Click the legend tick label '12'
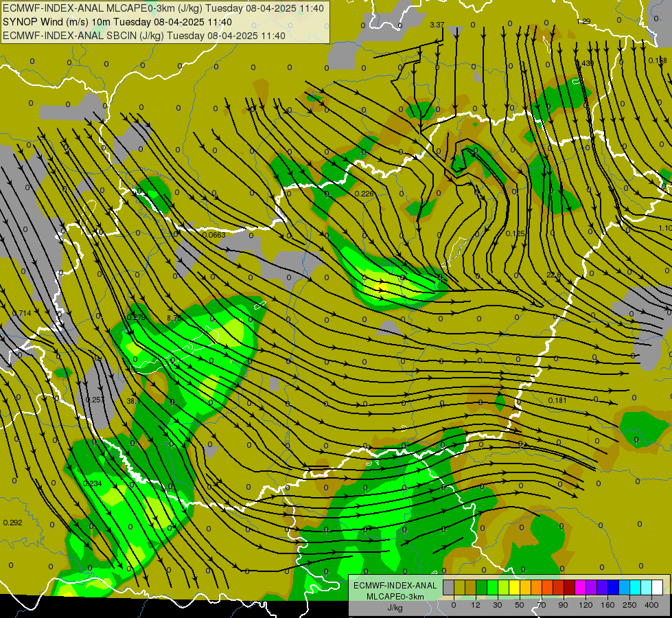 point(476,605)
